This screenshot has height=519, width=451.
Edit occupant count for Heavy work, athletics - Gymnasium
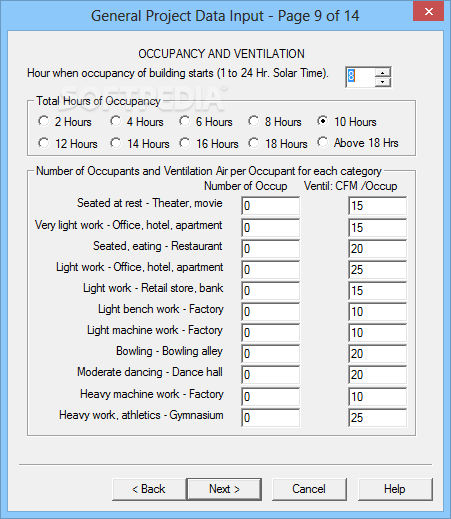[x=270, y=418]
